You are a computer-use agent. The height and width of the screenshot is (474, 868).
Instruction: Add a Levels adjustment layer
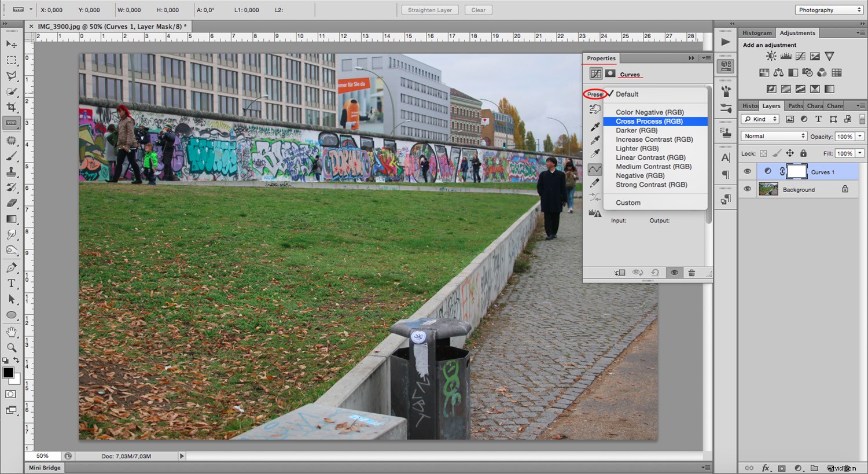pos(785,56)
